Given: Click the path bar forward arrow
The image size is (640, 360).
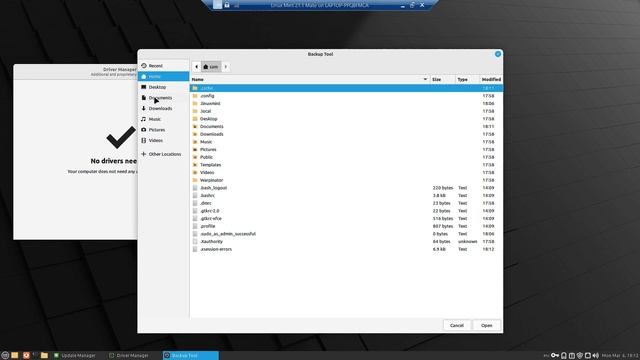Looking at the screenshot, I should click(226, 67).
